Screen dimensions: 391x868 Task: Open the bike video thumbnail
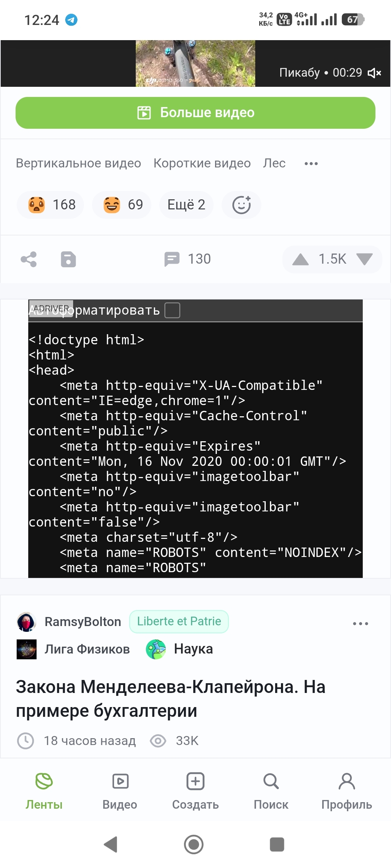pos(195,63)
